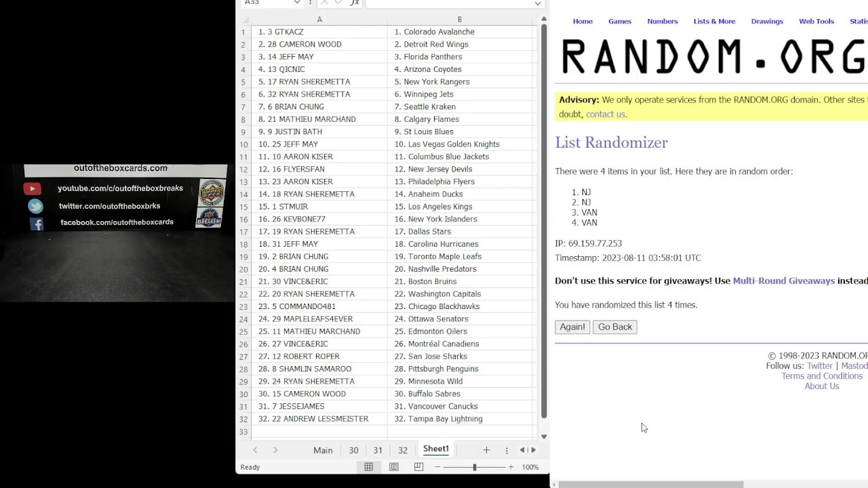Click the sheet scroll down arrow
Viewport: 868px width, 488px height.
coord(544,436)
